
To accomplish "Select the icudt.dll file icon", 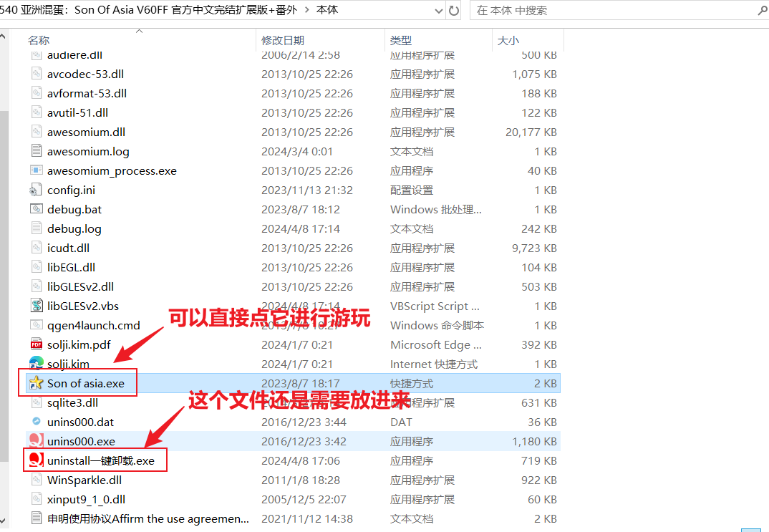I will tap(37, 248).
